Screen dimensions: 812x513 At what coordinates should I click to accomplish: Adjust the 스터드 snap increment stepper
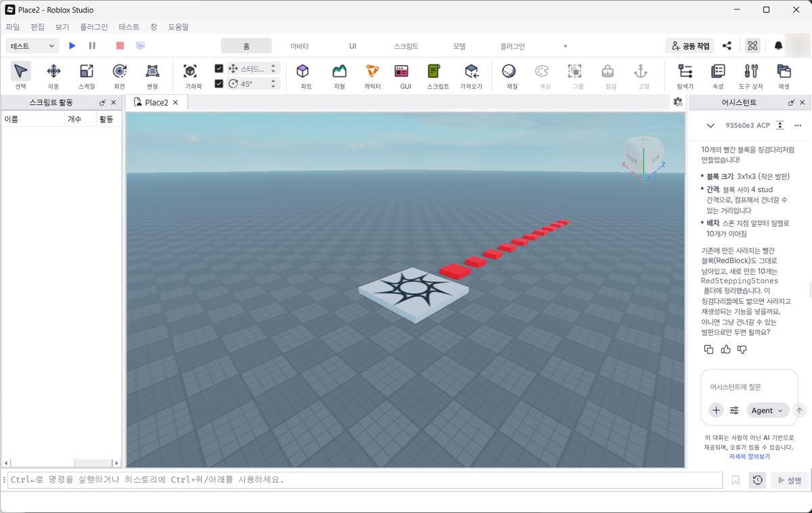coord(273,68)
